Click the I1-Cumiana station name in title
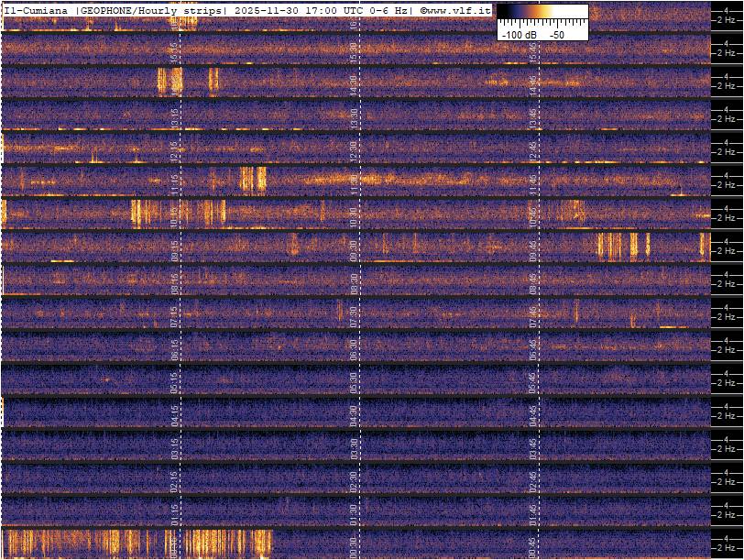The width and height of the screenshot is (744, 560). (38, 10)
